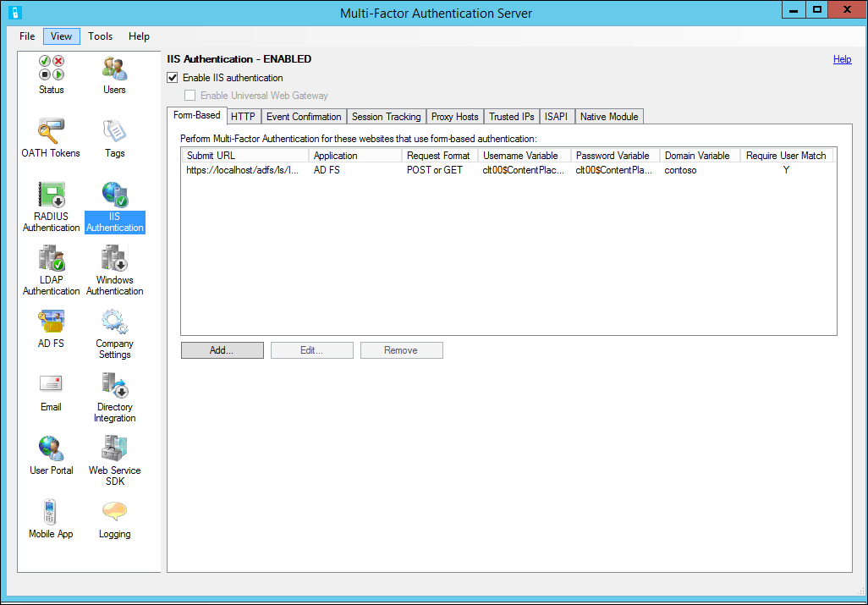Maximize the Multi-Factor Authentication Server window
Viewport: 868px width, 605px height.
816,10
